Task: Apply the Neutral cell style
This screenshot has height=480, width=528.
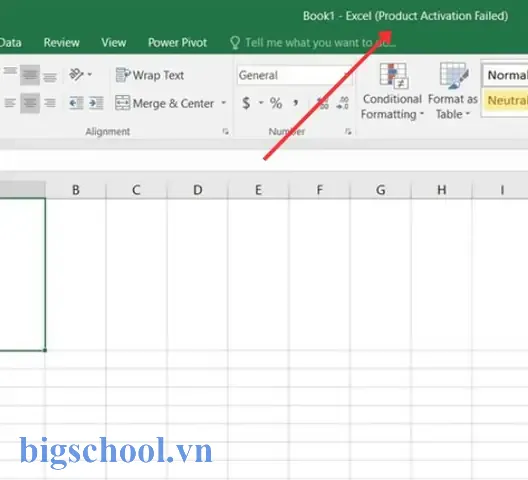Action: 505,100
